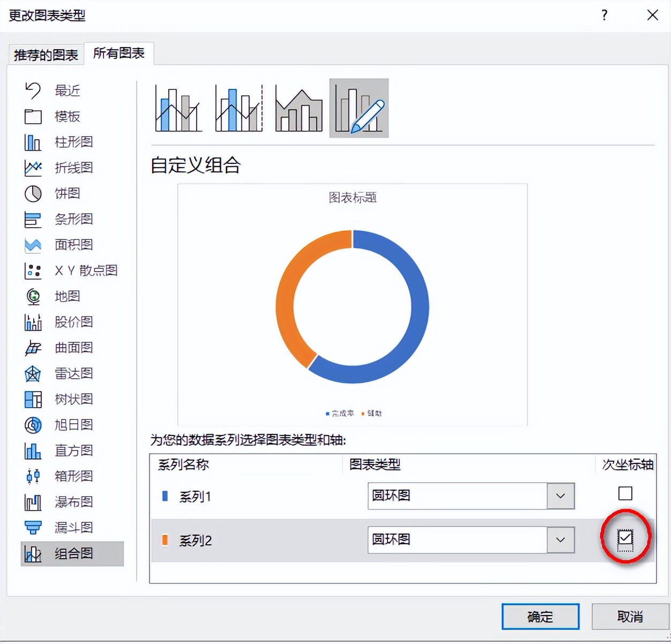671x644 pixels.
Task: Switch to the 推荐的图表 tab
Action: point(46,54)
